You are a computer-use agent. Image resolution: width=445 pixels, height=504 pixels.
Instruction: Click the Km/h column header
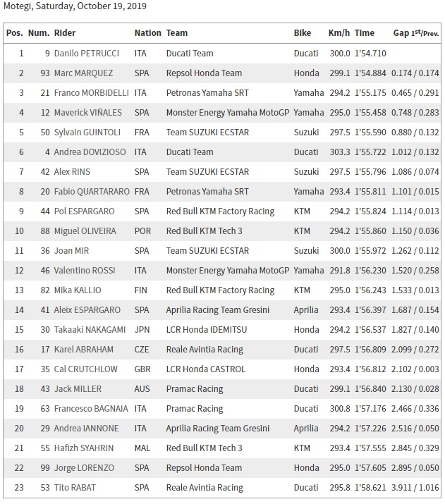(x=339, y=33)
